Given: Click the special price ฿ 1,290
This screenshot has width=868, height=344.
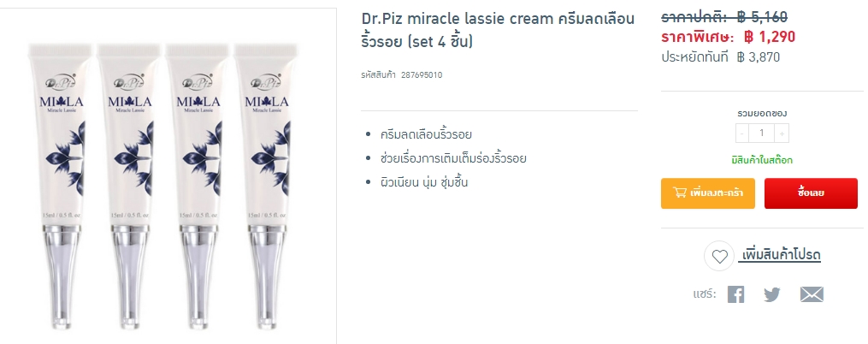Looking at the screenshot, I should pos(770,37).
